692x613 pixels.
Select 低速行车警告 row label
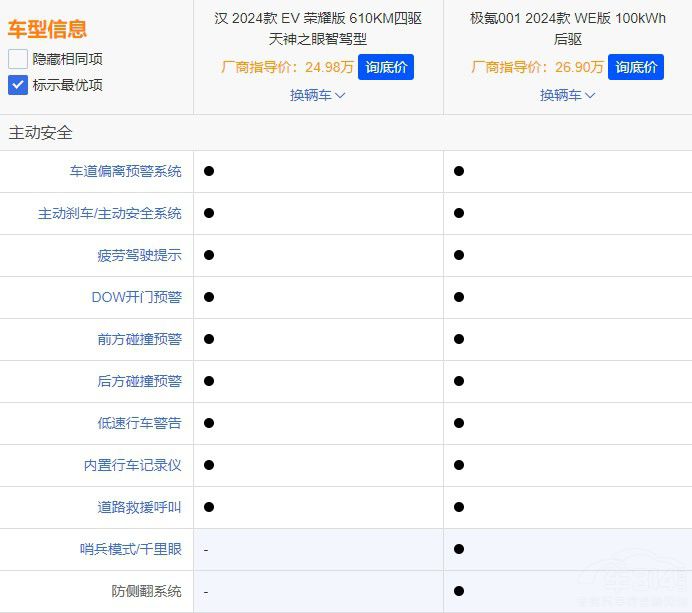click(x=140, y=423)
